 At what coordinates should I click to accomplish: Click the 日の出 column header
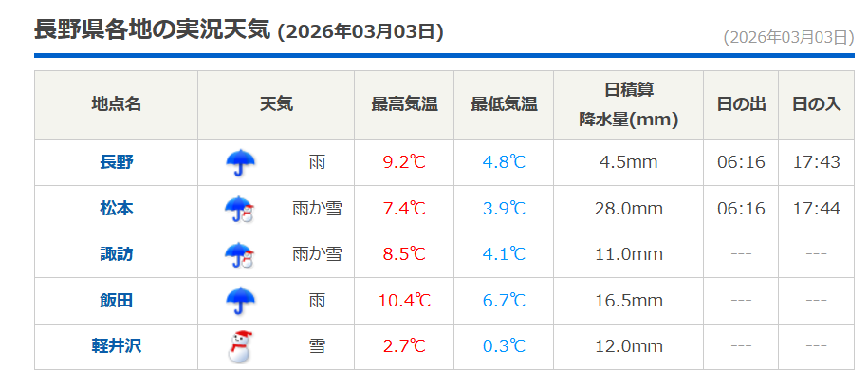coord(741,104)
